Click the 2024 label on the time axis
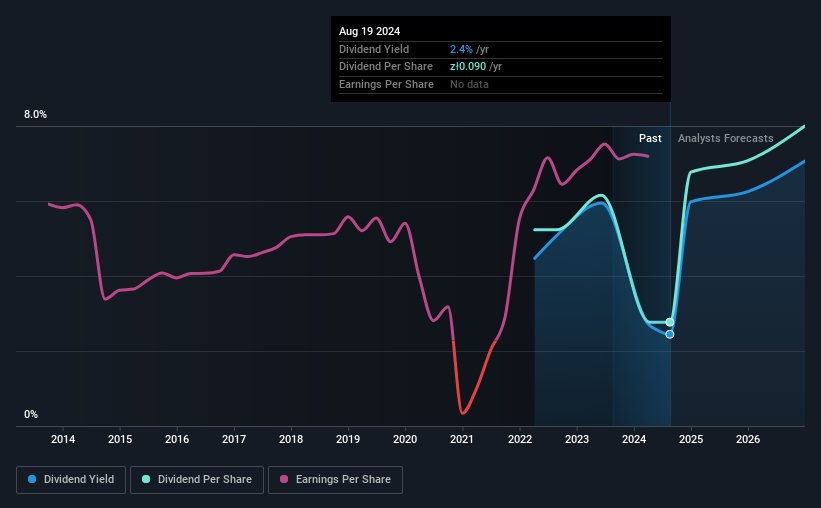This screenshot has height=508, width=821. tap(634, 439)
